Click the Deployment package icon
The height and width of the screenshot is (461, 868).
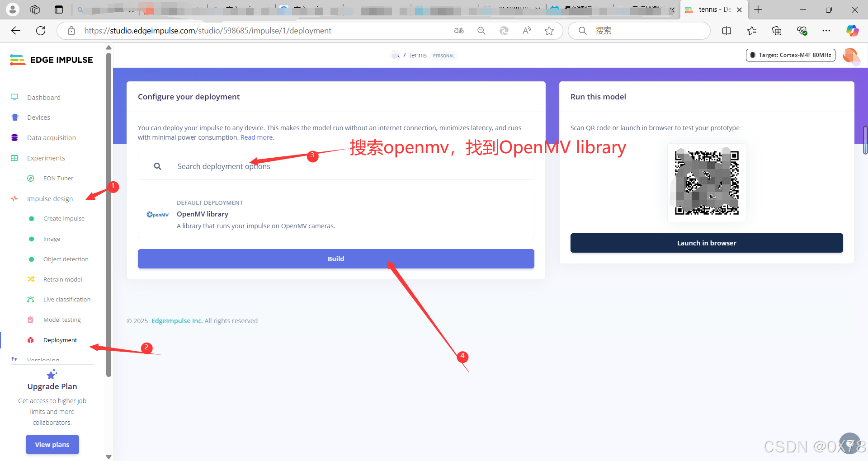[x=31, y=340]
